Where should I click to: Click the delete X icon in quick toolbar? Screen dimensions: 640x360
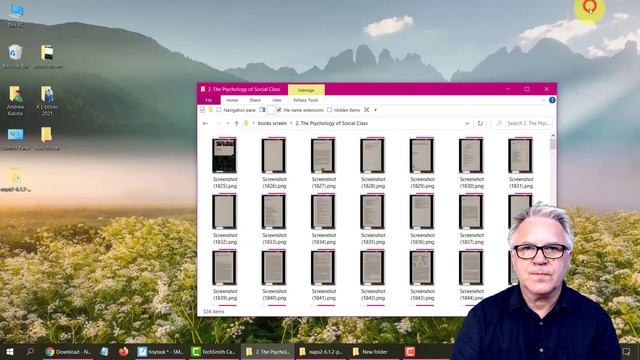pyautogui.click(x=367, y=110)
